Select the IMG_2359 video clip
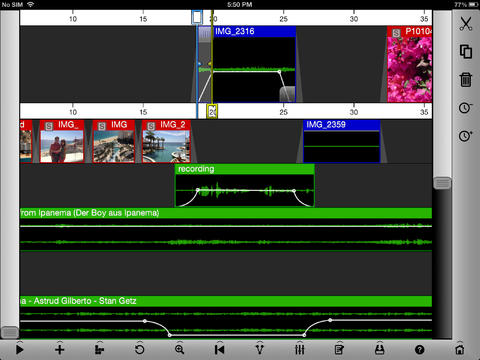The width and height of the screenshot is (480, 360). (x=342, y=142)
